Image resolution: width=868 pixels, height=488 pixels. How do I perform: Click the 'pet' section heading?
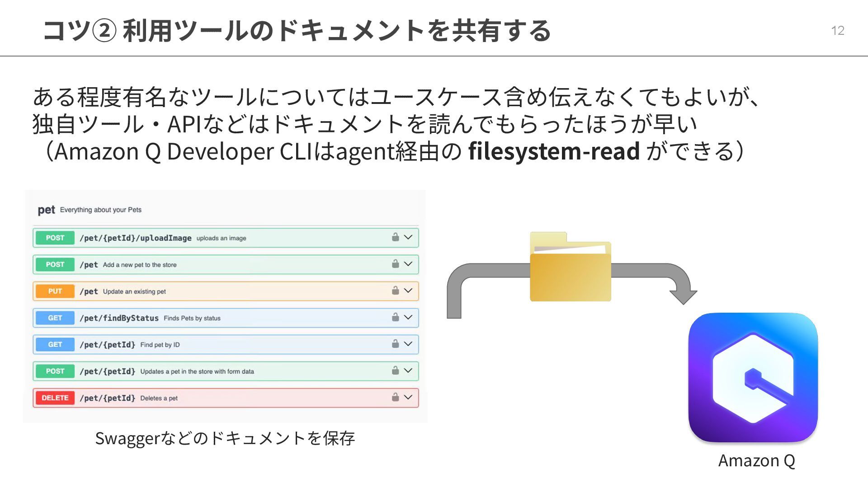(x=46, y=210)
